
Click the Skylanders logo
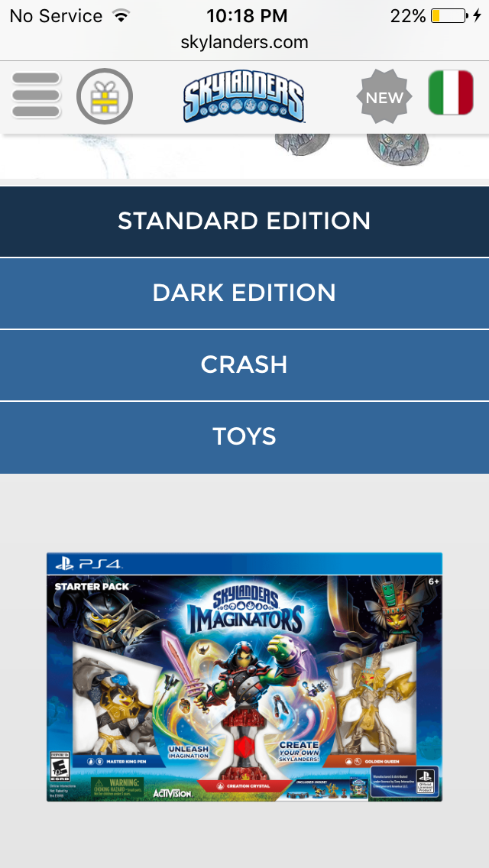(x=244, y=99)
